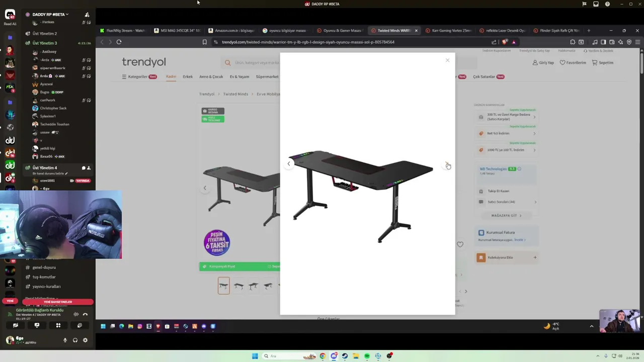Click the Trendyol logo
This screenshot has width=644, height=362.
tap(144, 62)
